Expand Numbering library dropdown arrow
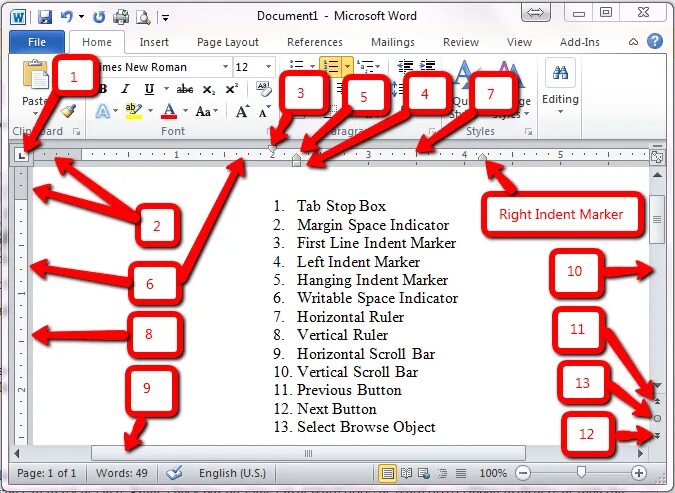Image resolution: width=675 pixels, height=493 pixels. point(347,66)
